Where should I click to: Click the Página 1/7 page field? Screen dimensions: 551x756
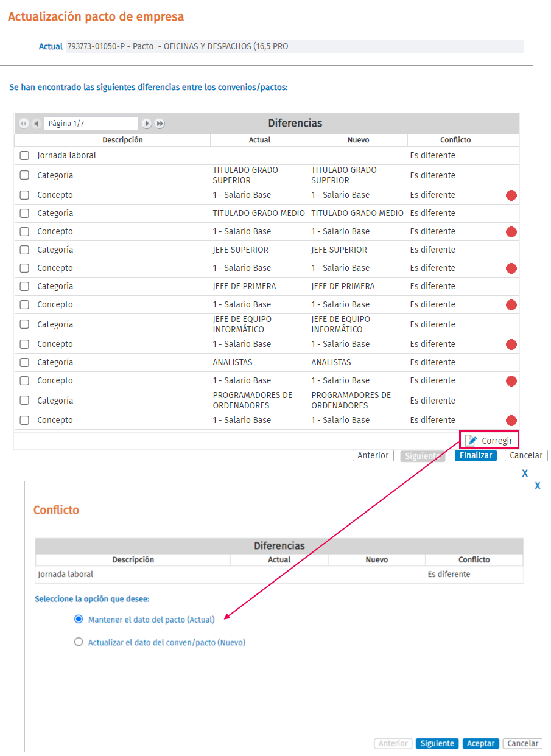91,124
